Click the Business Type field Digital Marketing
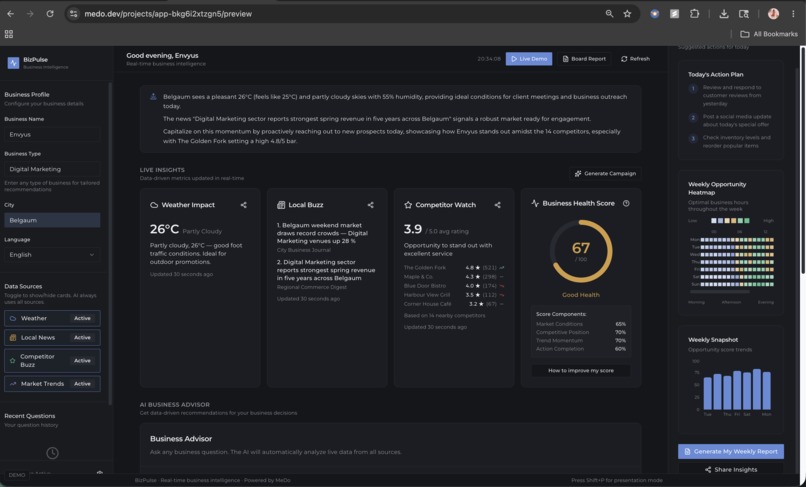 point(52,169)
